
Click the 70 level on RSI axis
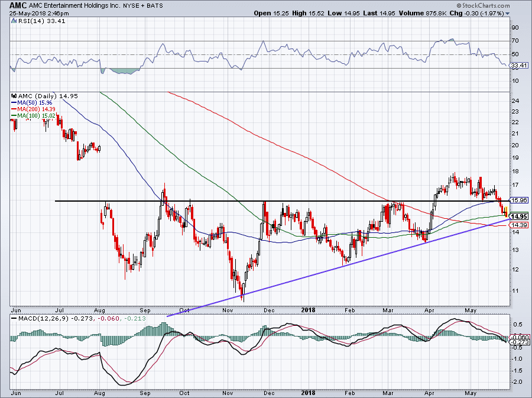(515, 41)
